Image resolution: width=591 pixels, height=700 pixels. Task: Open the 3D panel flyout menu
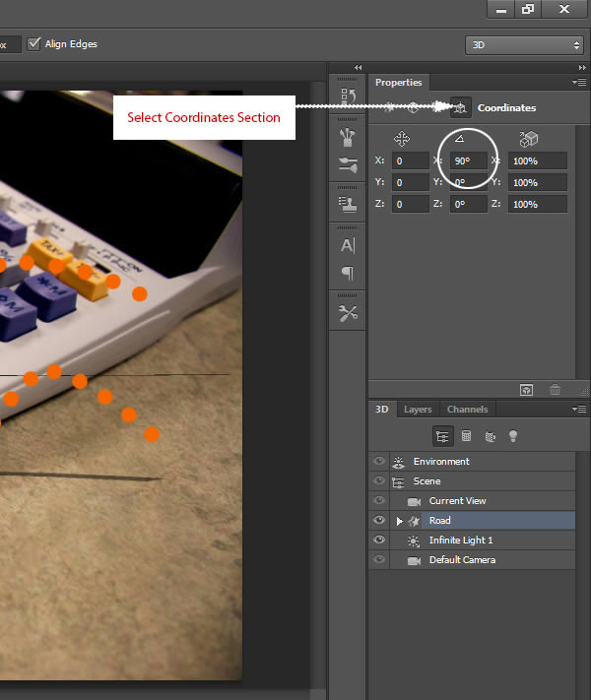coord(579,409)
